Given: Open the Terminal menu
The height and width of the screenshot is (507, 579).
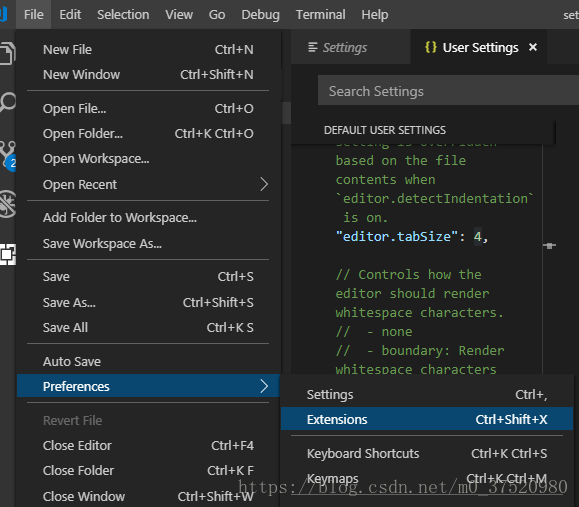Looking at the screenshot, I should tap(321, 14).
